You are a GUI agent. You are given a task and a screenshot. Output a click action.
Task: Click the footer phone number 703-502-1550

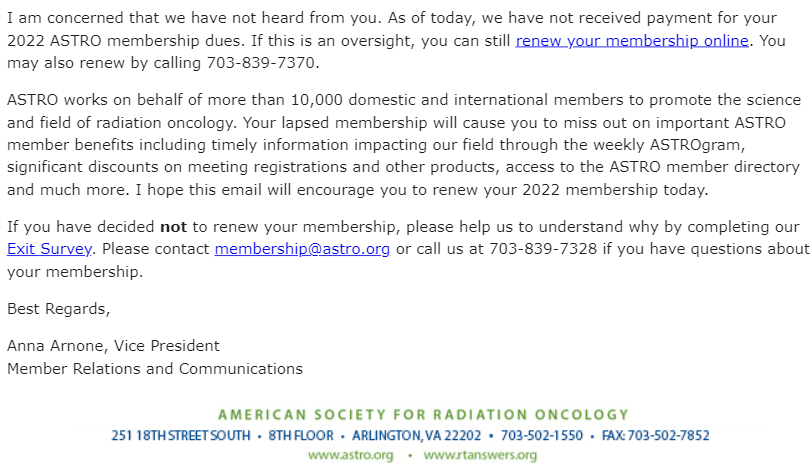[541, 435]
